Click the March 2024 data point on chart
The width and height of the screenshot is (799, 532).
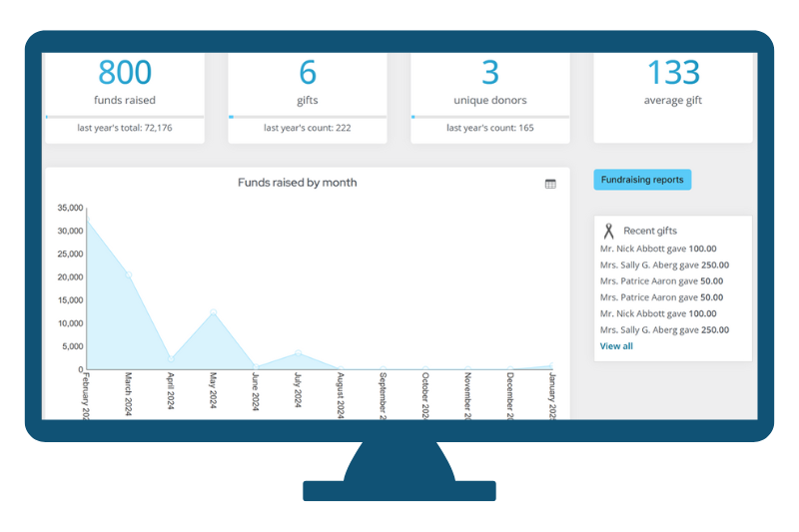coord(129,274)
